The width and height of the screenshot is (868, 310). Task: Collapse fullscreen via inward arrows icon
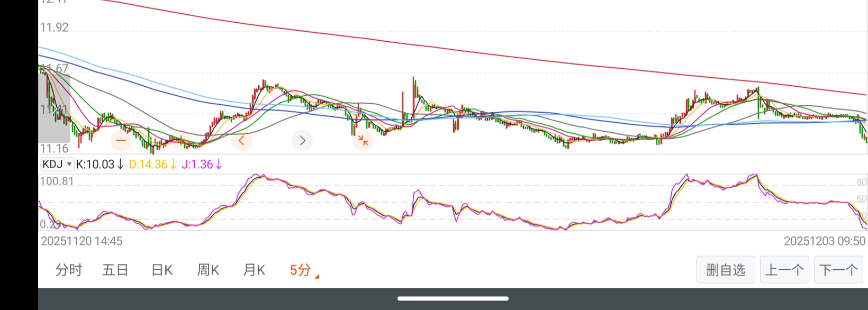pos(363,140)
